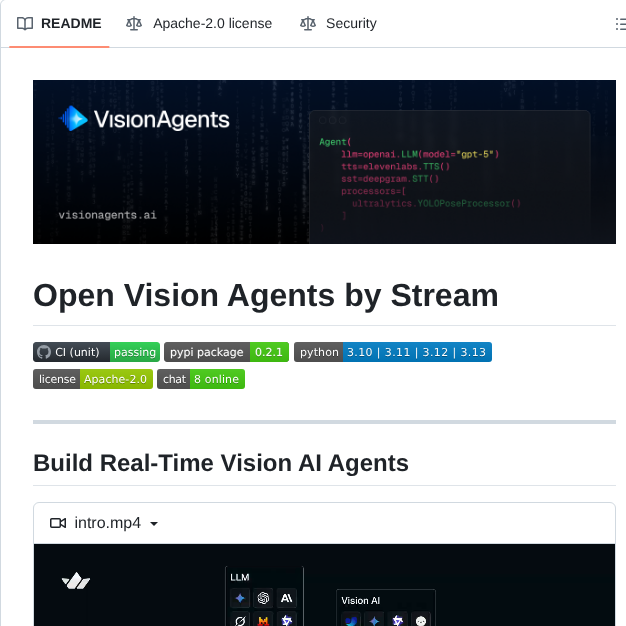Click the GitHub icon in CI badge
Screen dimensions: 626x626
point(44,352)
